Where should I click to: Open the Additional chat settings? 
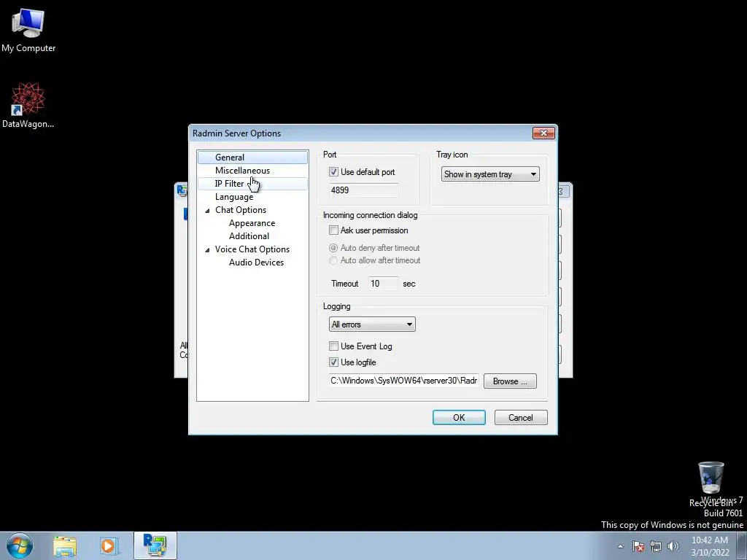pyautogui.click(x=249, y=236)
